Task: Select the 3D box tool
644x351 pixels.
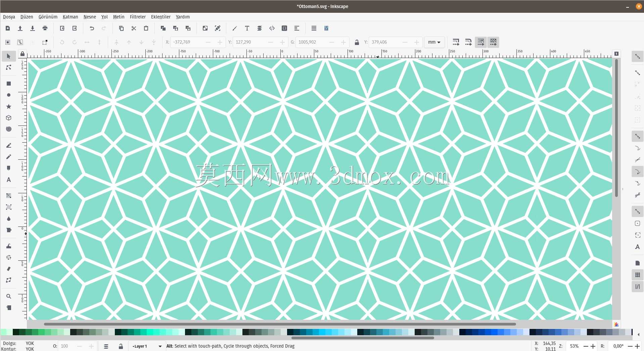Action: click(x=9, y=118)
